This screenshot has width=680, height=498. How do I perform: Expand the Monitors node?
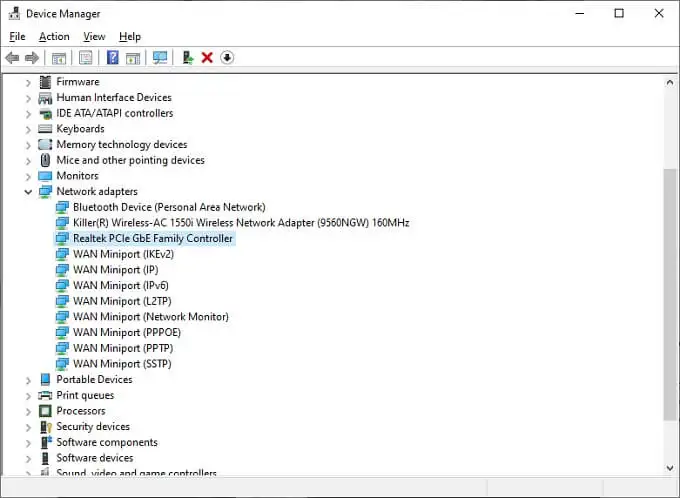(28, 177)
